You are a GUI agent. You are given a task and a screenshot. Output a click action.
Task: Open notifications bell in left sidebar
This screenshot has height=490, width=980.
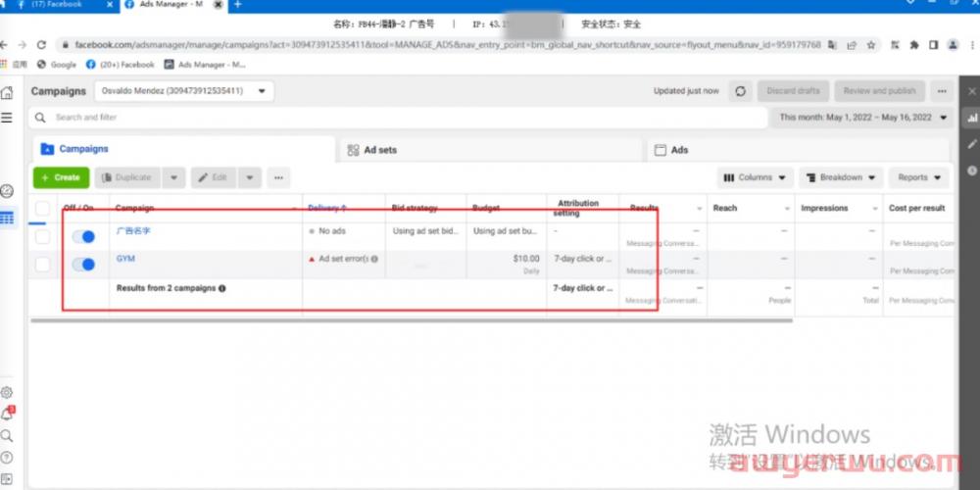click(x=7, y=414)
